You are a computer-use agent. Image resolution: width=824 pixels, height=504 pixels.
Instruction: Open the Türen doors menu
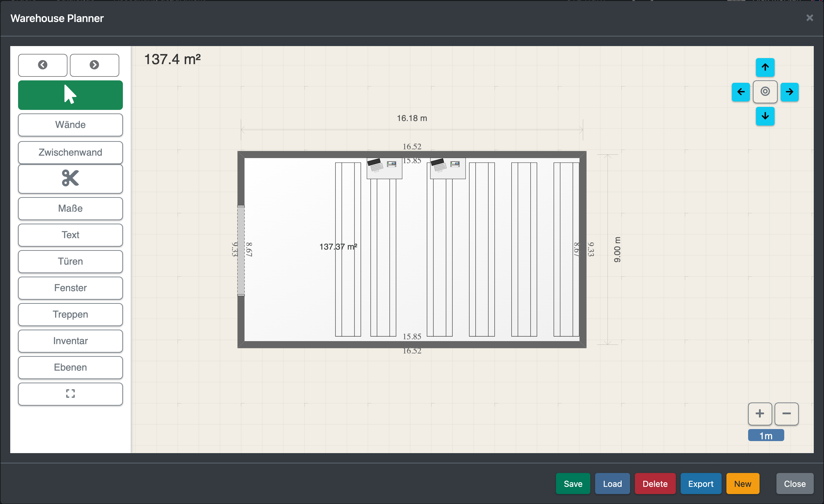click(x=70, y=261)
